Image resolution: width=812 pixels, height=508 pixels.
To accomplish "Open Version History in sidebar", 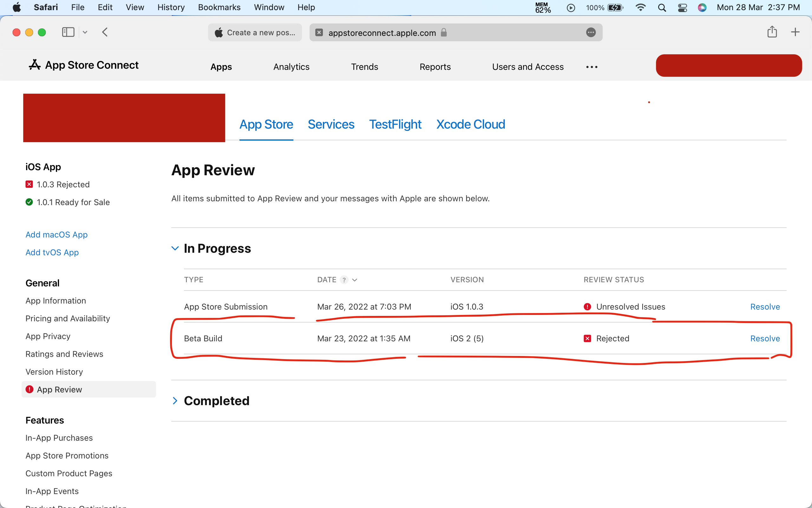I will 54,372.
